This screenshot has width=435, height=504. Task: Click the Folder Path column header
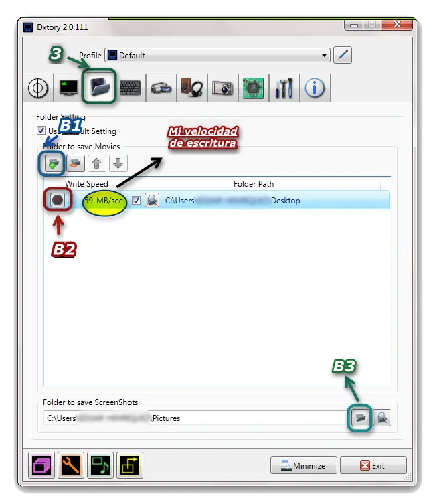[254, 184]
